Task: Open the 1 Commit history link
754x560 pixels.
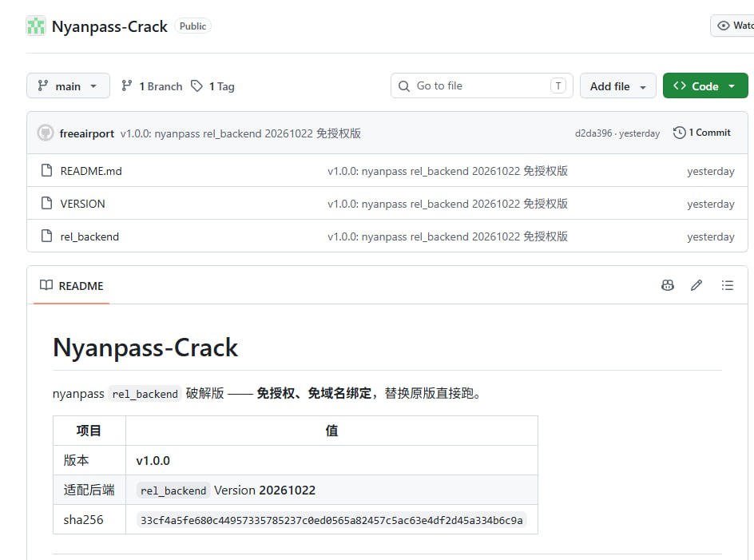Action: point(701,133)
